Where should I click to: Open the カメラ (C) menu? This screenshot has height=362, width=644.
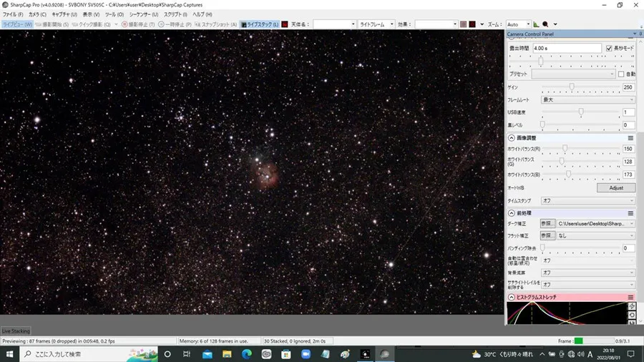(x=37, y=14)
